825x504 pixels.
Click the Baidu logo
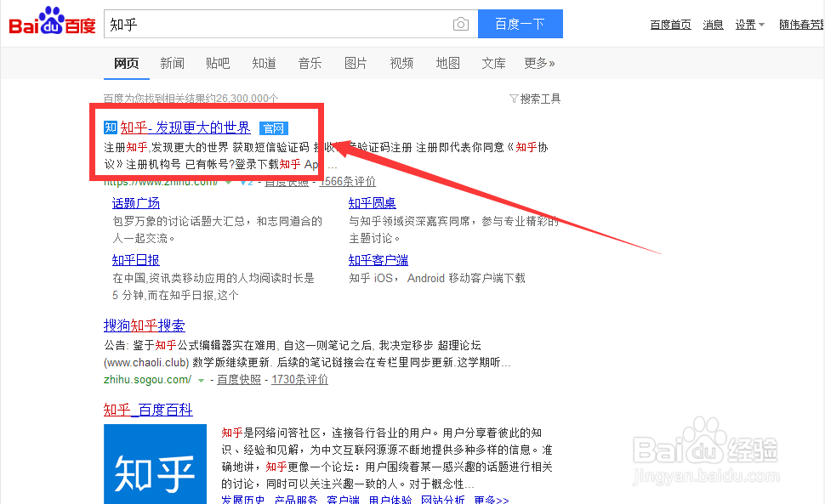[x=52, y=21]
